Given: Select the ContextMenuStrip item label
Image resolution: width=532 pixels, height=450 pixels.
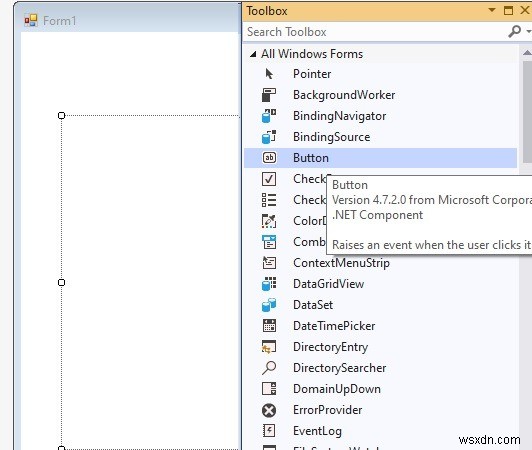Looking at the screenshot, I should pyautogui.click(x=341, y=263).
